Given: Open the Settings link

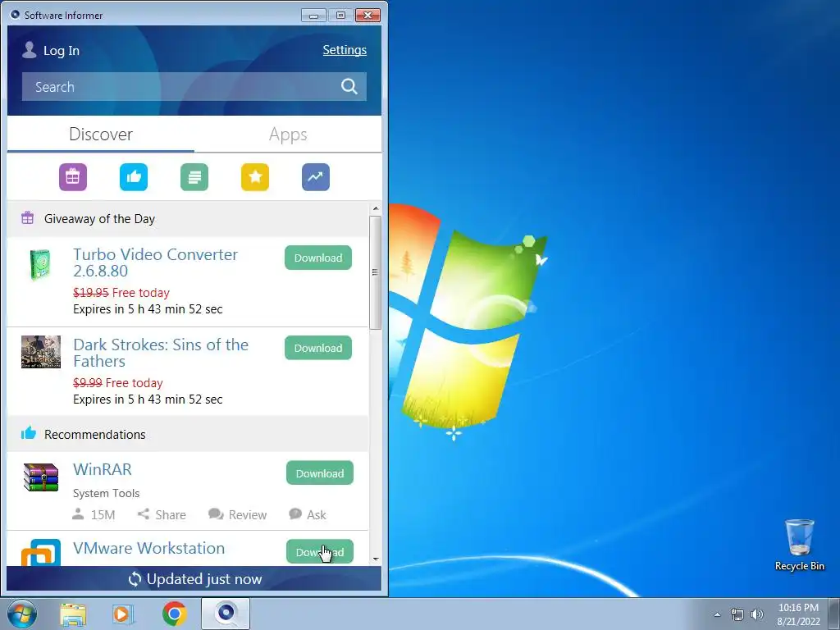Looking at the screenshot, I should [345, 50].
